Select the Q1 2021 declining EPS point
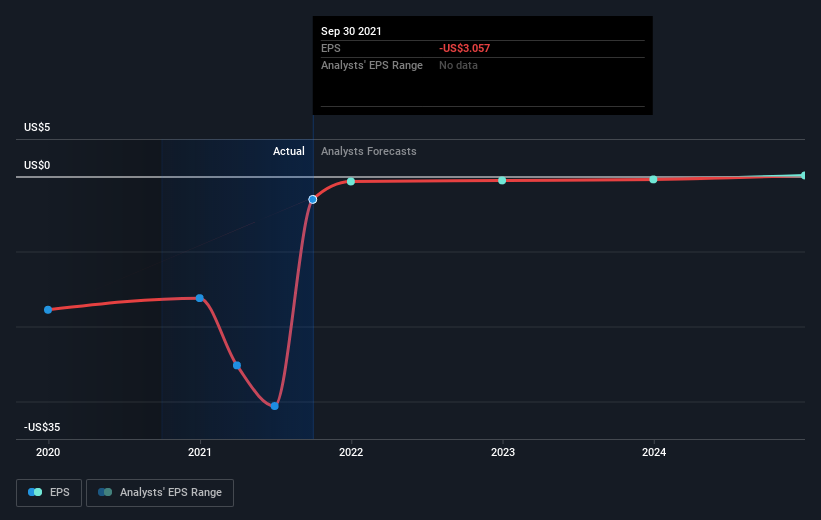 click(x=237, y=366)
